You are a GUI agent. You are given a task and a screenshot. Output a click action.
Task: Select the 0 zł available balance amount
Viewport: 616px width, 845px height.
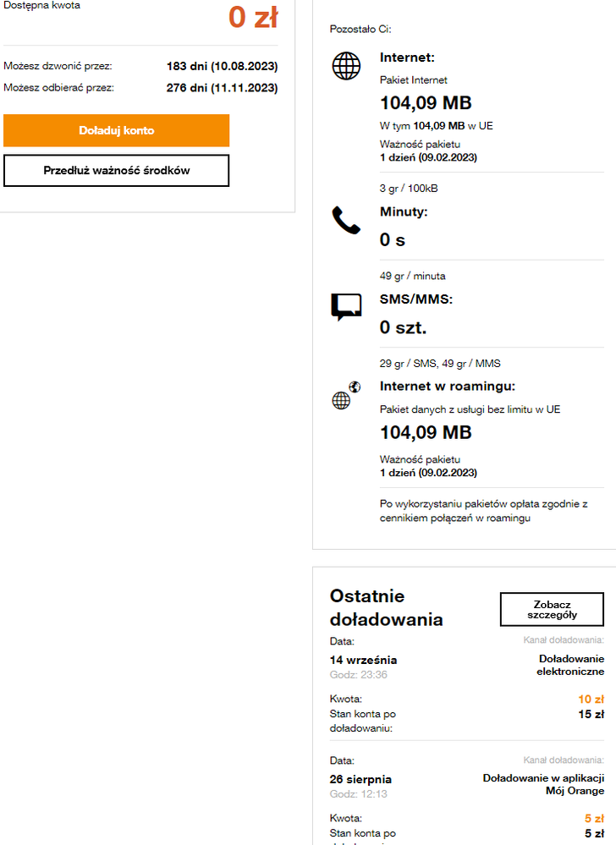[253, 17]
